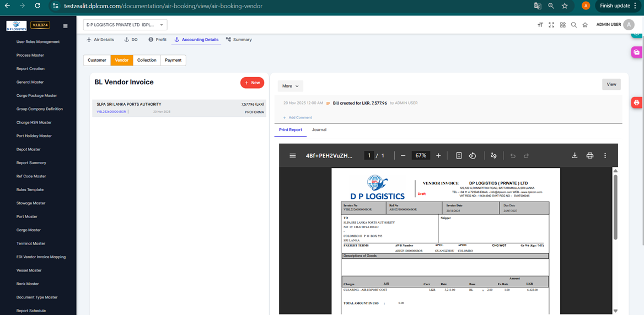Image resolution: width=644 pixels, height=315 pixels.
Task: Switch to the Journal tab
Action: point(319,130)
